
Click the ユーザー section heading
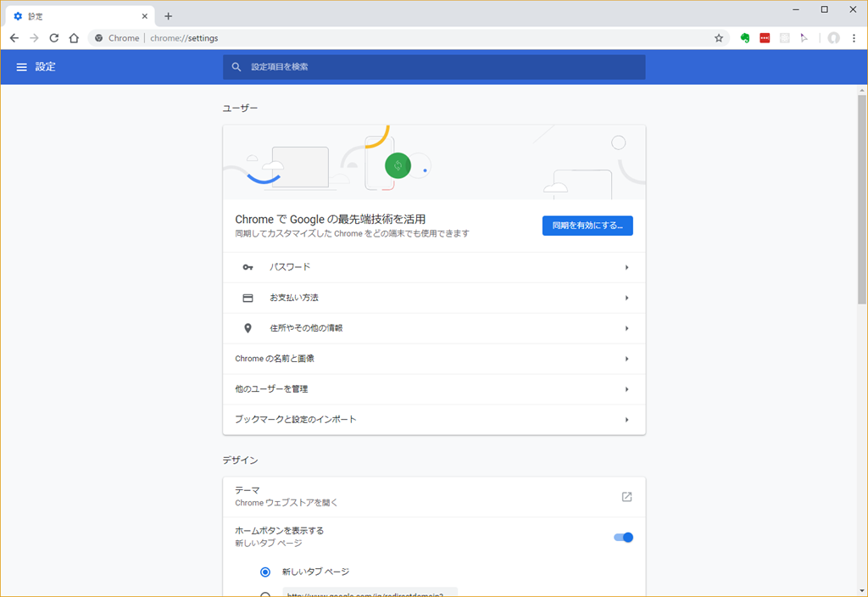pyautogui.click(x=240, y=108)
